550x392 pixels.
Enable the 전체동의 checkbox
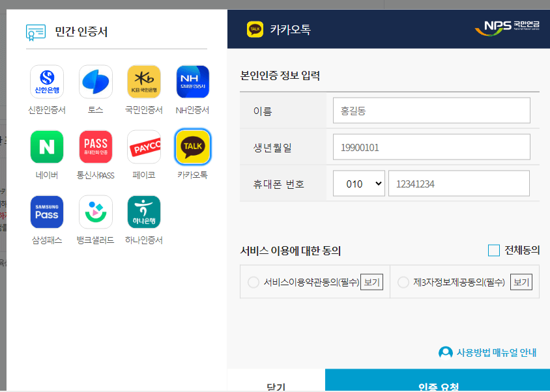pyautogui.click(x=495, y=249)
